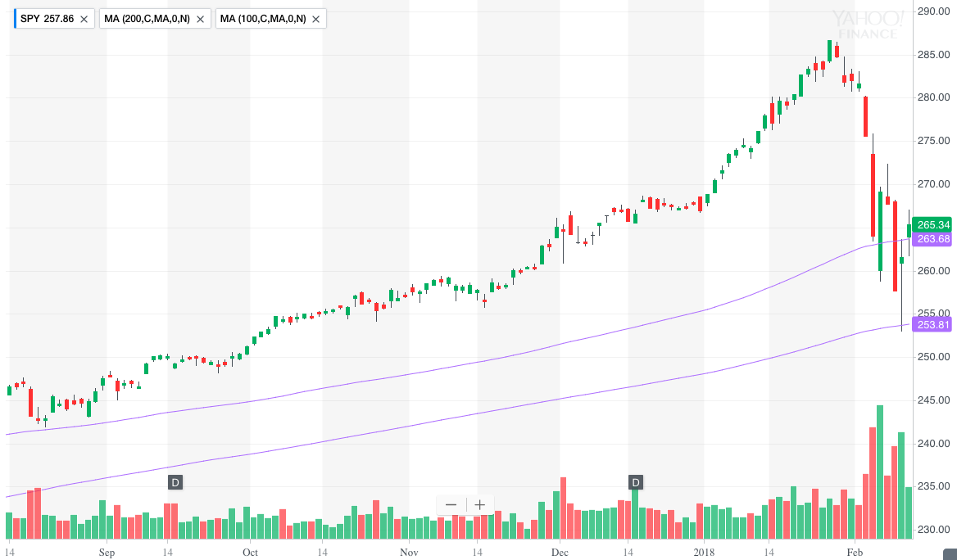This screenshot has height=560, width=957.
Task: Open the MA (200,C,MA,0,N) indicator settings
Action: click(x=147, y=19)
